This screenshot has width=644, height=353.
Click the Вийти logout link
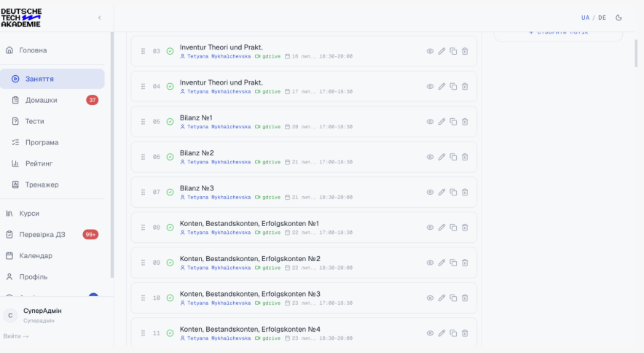coord(16,336)
